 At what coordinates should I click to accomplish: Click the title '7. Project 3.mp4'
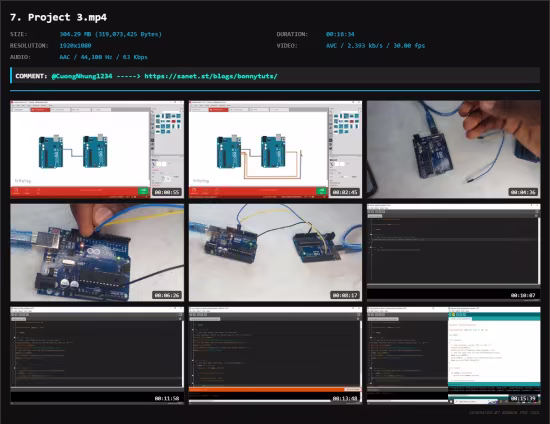point(58,17)
